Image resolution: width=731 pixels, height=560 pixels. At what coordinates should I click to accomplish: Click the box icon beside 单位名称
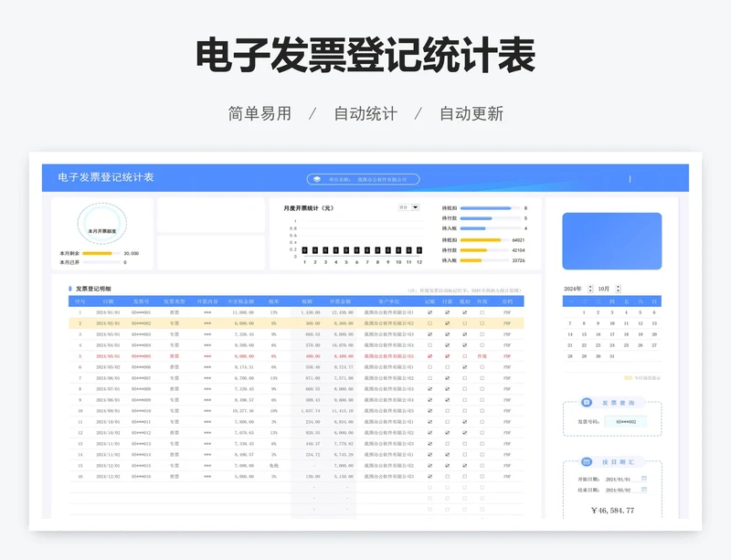[x=317, y=179]
